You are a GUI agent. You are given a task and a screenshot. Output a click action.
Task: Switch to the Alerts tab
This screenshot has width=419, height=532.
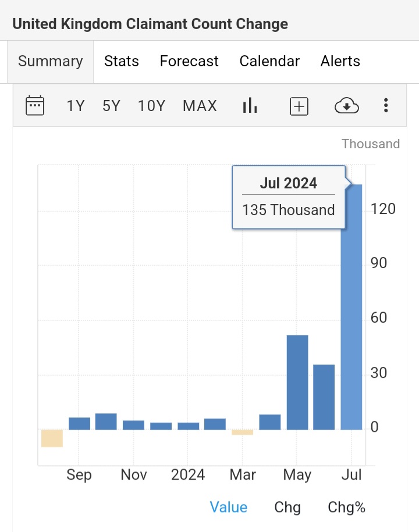coord(340,61)
